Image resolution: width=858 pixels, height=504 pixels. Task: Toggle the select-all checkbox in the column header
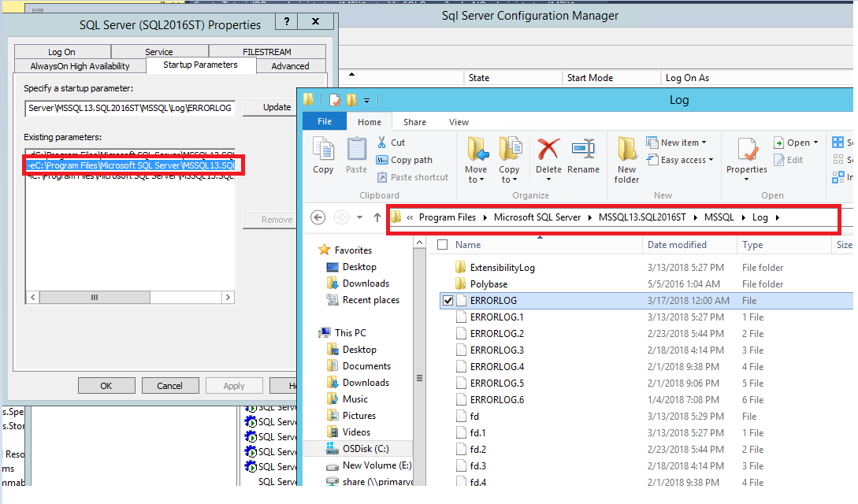[442, 245]
